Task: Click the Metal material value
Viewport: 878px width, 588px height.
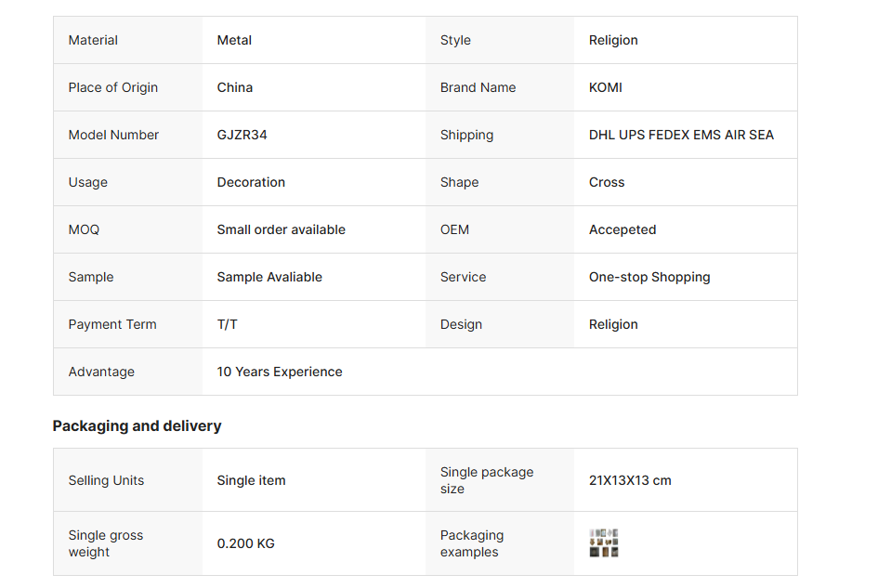Action: coord(234,40)
